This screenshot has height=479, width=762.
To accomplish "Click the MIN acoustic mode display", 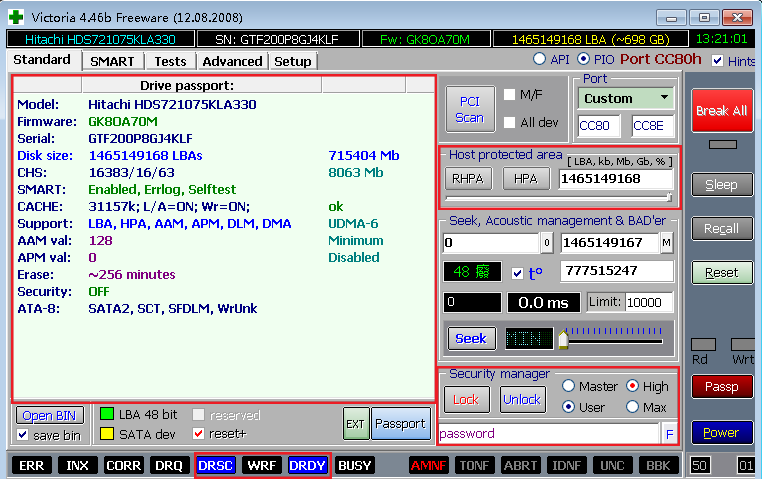I will 529,339.
